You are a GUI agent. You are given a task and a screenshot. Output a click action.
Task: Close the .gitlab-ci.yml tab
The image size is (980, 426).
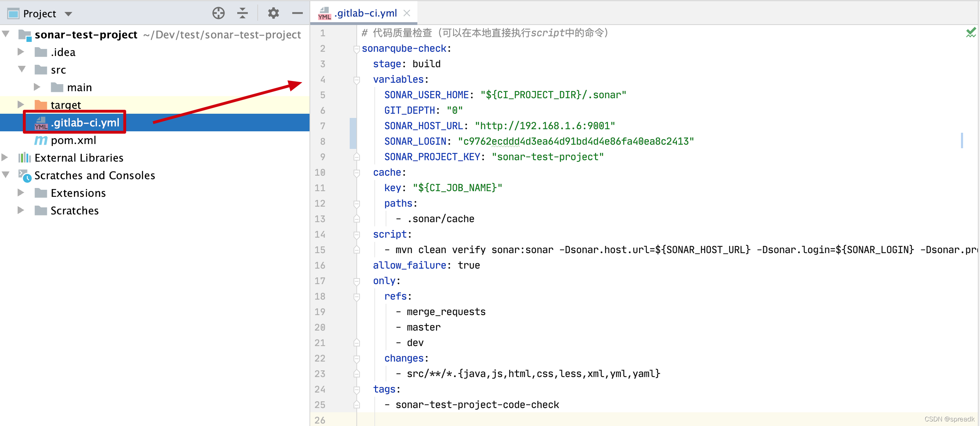[x=407, y=13]
